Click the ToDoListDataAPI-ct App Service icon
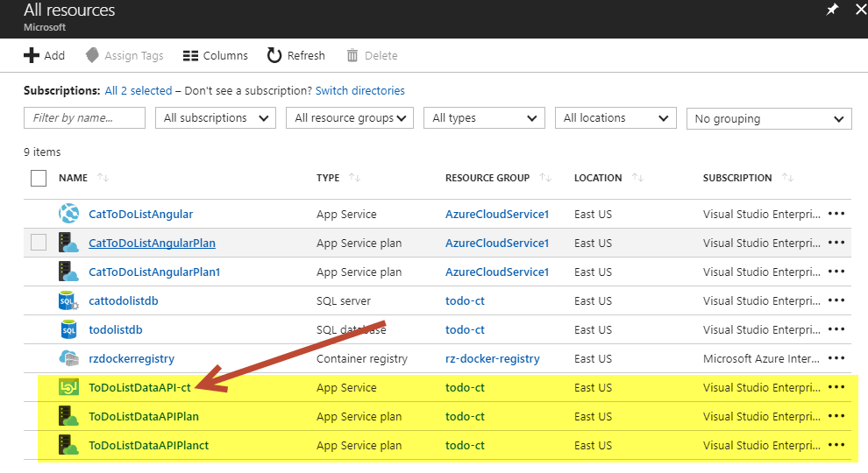This screenshot has width=868, height=473. (68, 387)
